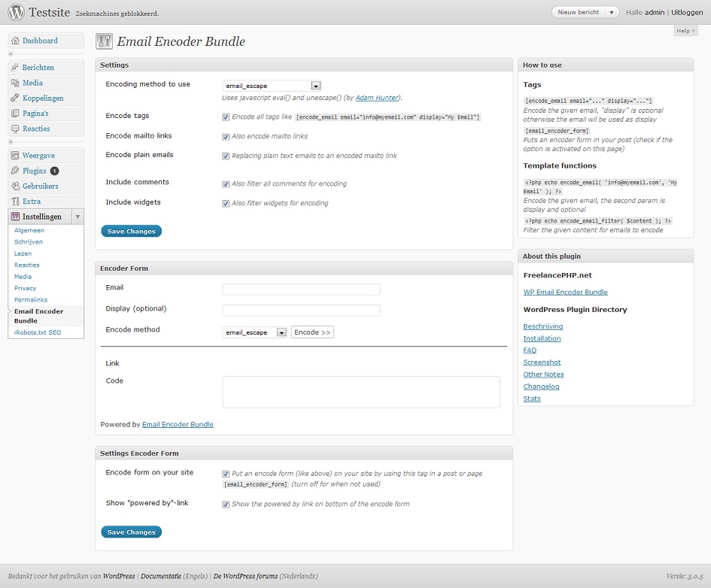
Task: Expand the Nieuw bericht dropdown arrow
Action: [611, 12]
